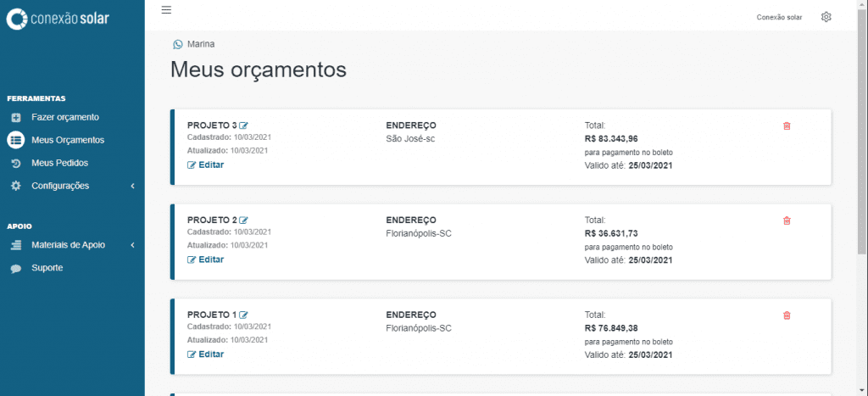Select Meus Orçamentos in the sidebar
This screenshot has width=868, height=396.
(67, 140)
